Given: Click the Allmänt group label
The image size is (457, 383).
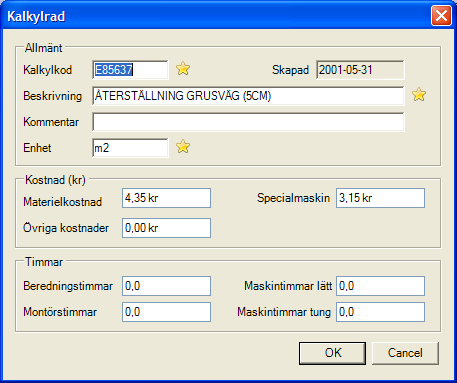Looking at the screenshot, I should click(x=44, y=48).
